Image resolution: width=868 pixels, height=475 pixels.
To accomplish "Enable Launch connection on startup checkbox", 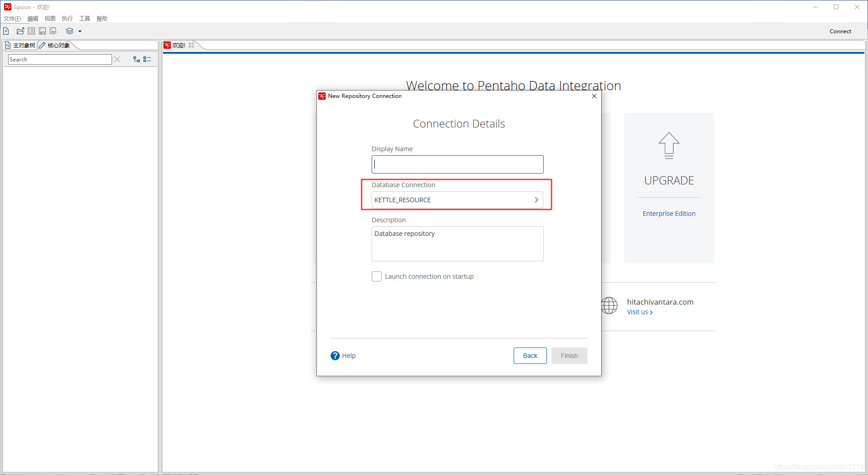I will [377, 276].
